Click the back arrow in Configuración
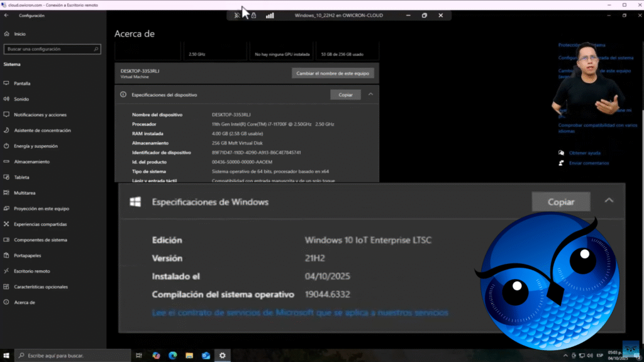644x362 pixels. pyautogui.click(x=6, y=15)
